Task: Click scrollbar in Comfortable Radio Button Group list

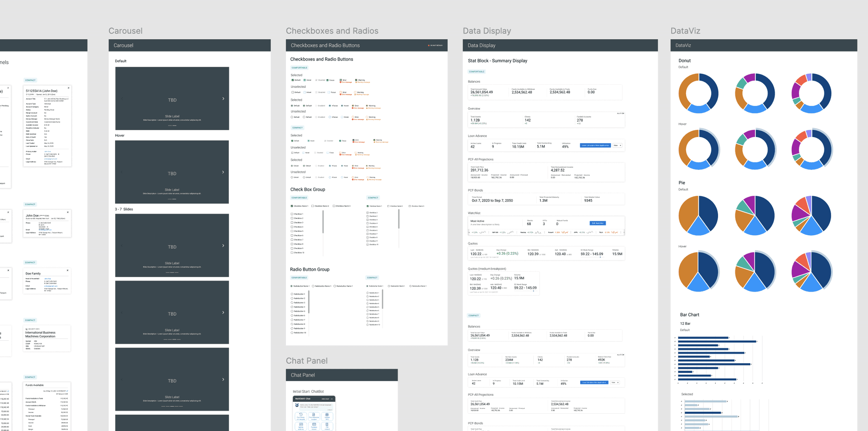Action: click(309, 302)
